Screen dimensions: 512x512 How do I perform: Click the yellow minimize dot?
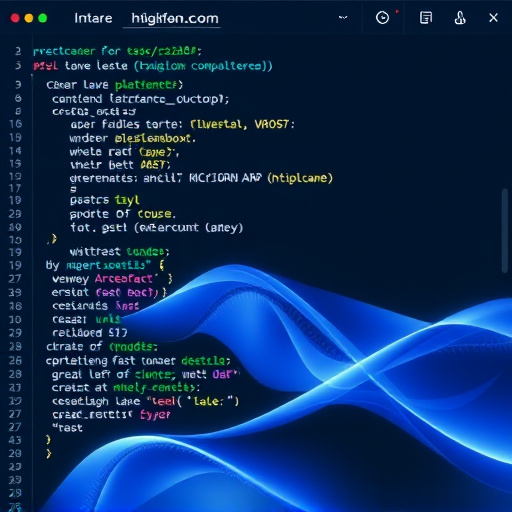click(x=29, y=18)
